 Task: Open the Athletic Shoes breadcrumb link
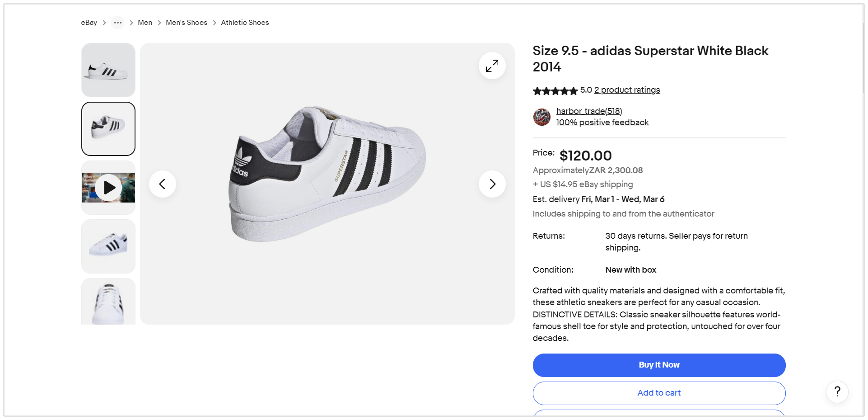coord(245,23)
